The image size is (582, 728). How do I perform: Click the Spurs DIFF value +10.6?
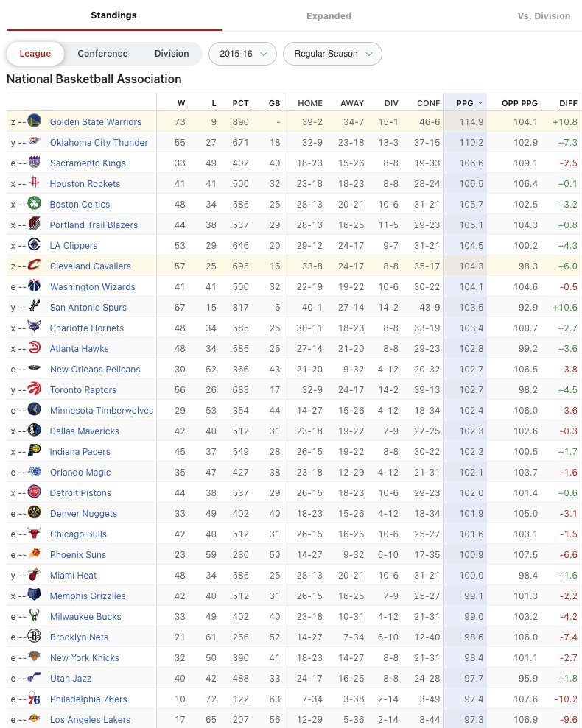pyautogui.click(x=565, y=307)
